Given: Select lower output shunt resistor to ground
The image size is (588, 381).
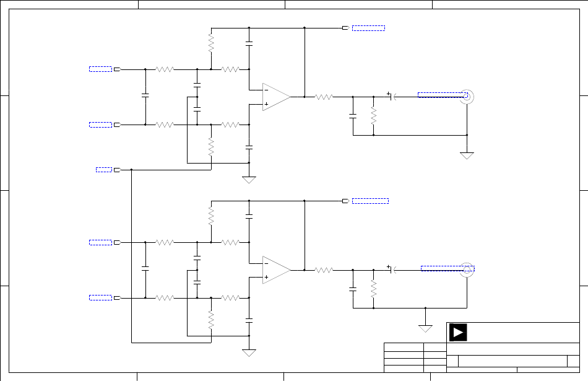Looking at the screenshot, I should coord(373,289).
